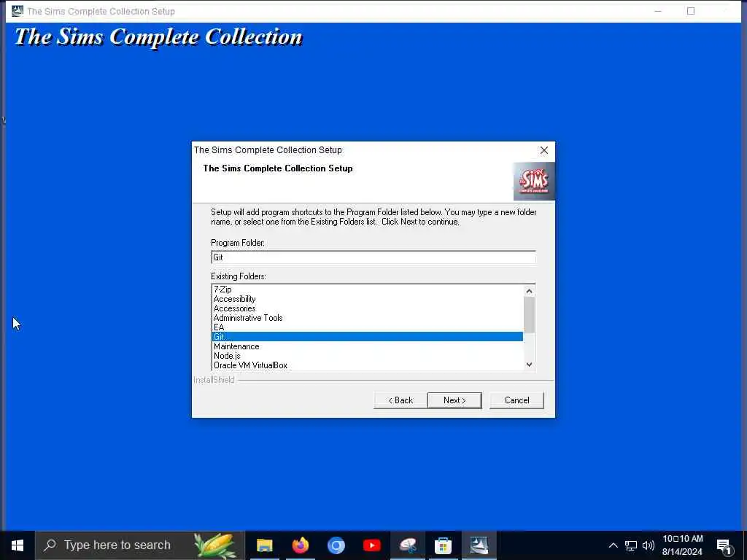Click The Sims logo image in dialog
Viewport: 747px width, 560px height.
coord(534,181)
